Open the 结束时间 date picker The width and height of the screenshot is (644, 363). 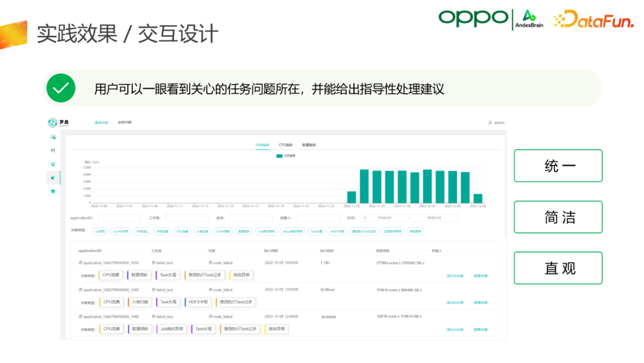[434, 218]
